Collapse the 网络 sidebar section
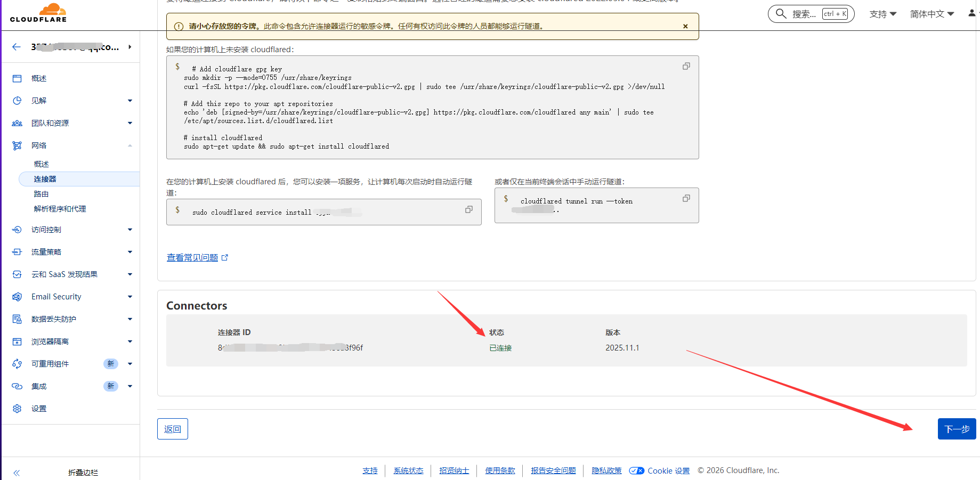Viewport: 980px width, 480px height. click(x=129, y=145)
